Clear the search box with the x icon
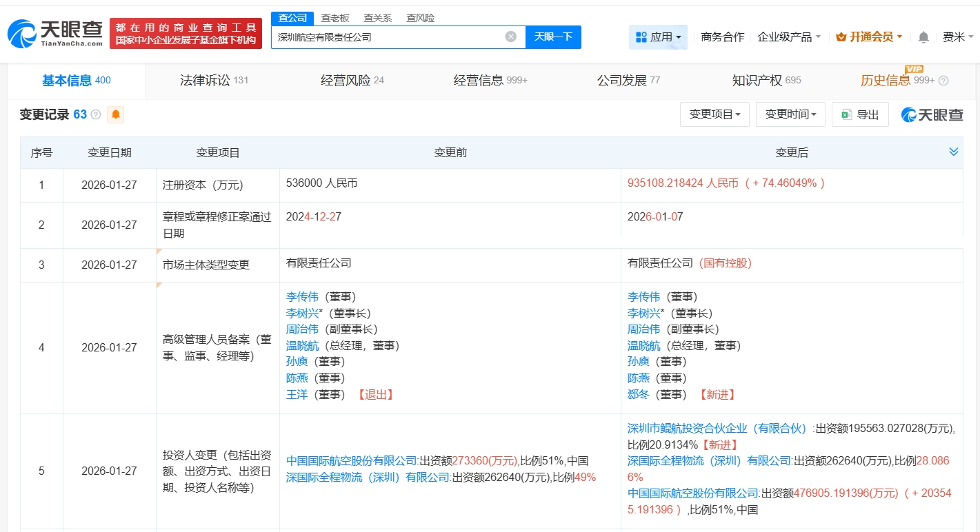The width and height of the screenshot is (980, 532). point(510,37)
